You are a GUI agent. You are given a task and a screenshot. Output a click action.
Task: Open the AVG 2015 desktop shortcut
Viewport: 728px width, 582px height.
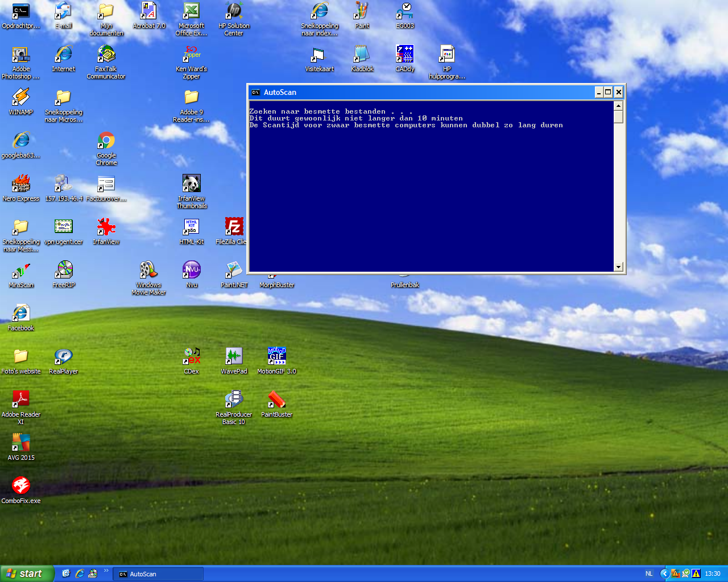[21, 448]
